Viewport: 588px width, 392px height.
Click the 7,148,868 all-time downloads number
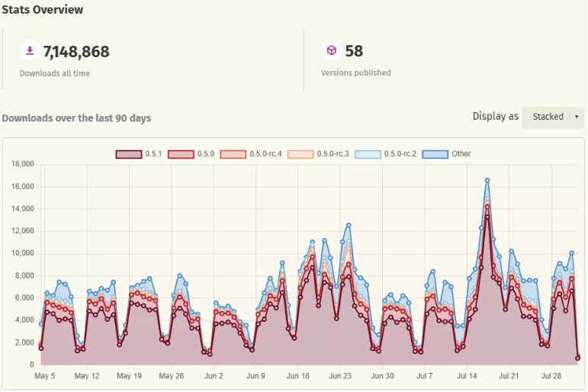point(76,52)
